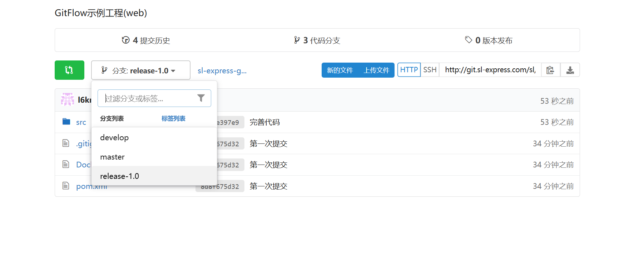
Task: Open 第一次提交 message in pom.xml row
Action: (x=268, y=186)
